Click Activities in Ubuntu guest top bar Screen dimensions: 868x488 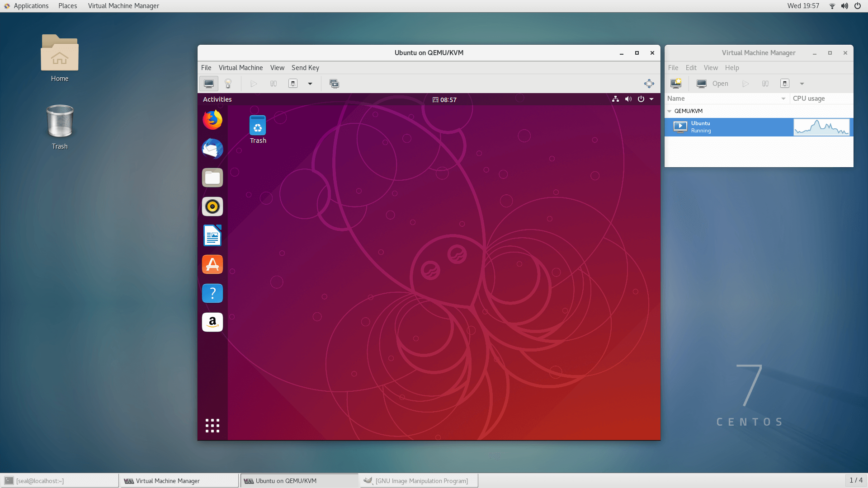coord(217,99)
